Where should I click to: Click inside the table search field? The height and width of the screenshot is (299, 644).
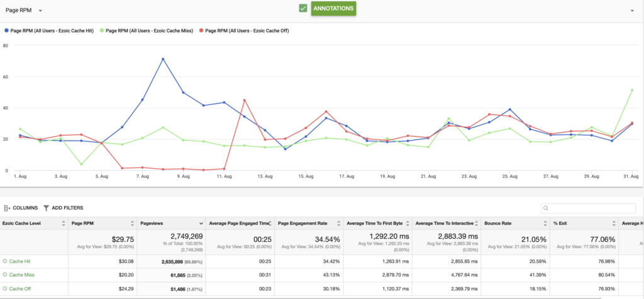tap(588, 209)
